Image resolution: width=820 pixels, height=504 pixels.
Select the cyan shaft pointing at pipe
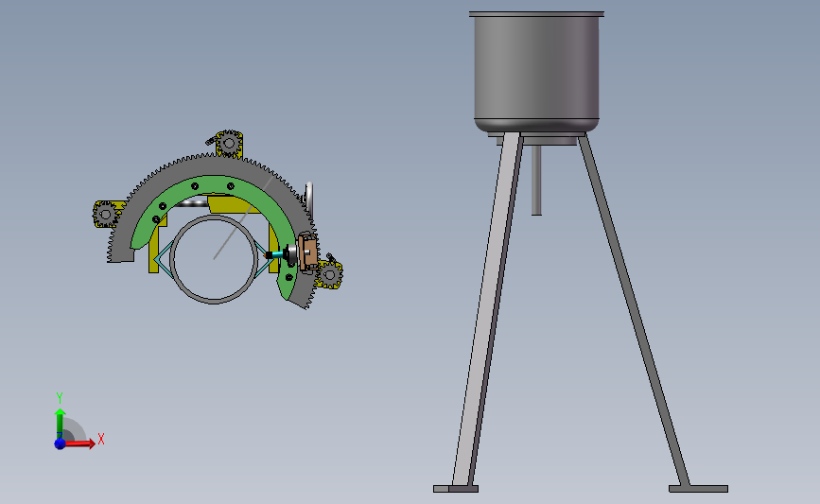pyautogui.click(x=276, y=254)
